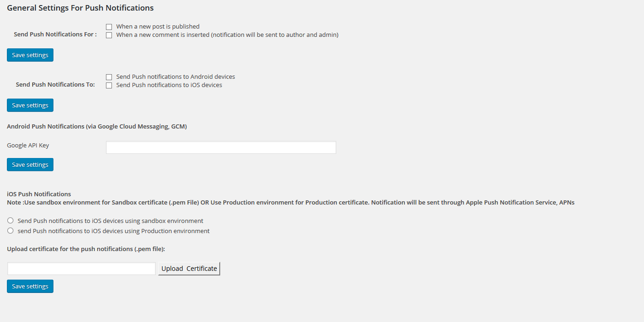The image size is (644, 322).
Task: Save settings under Send Push Notifications For
Action: (x=30, y=55)
